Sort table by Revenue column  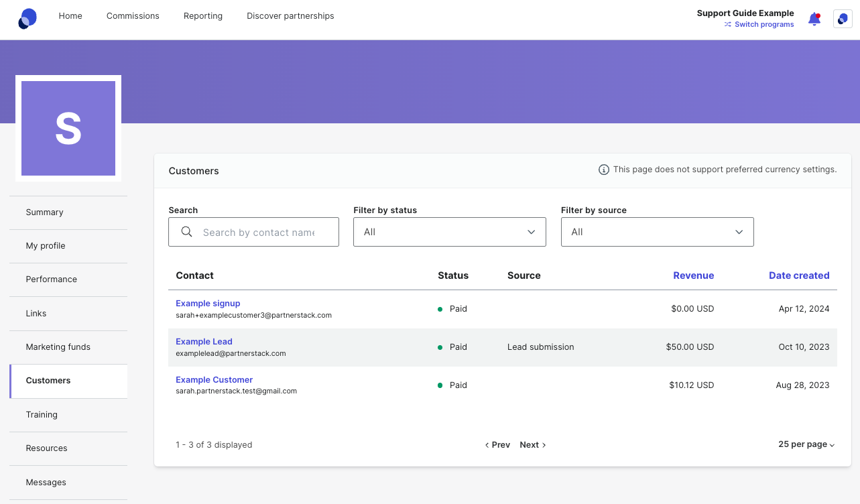point(693,275)
